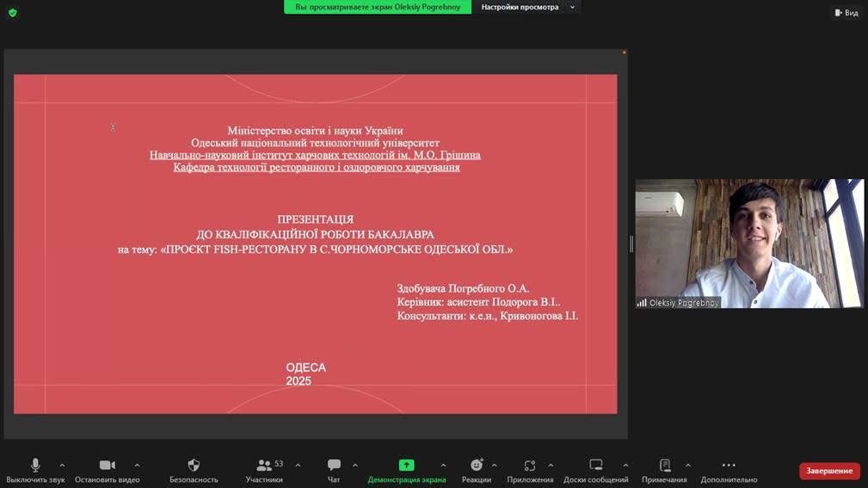
Task: Expand chat options arrow
Action: 354,466
